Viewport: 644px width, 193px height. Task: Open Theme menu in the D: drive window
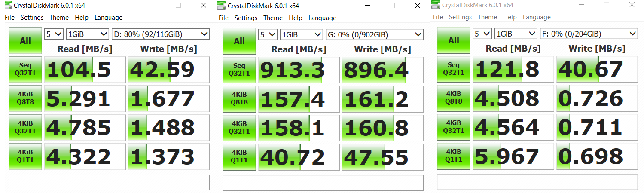59,18
